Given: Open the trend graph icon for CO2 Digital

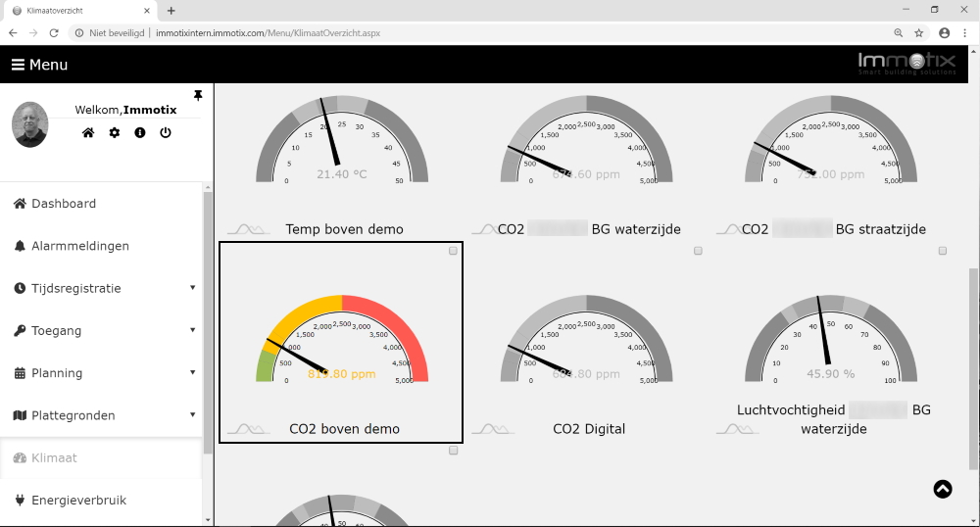Looking at the screenshot, I should [x=492, y=429].
